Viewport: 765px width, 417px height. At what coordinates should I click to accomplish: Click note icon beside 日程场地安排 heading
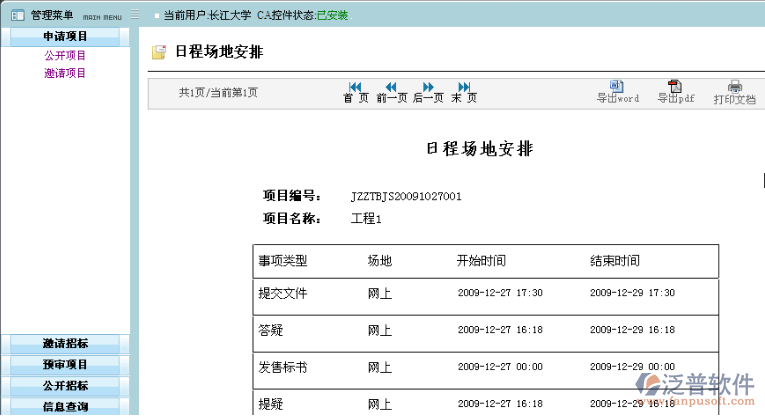point(158,53)
